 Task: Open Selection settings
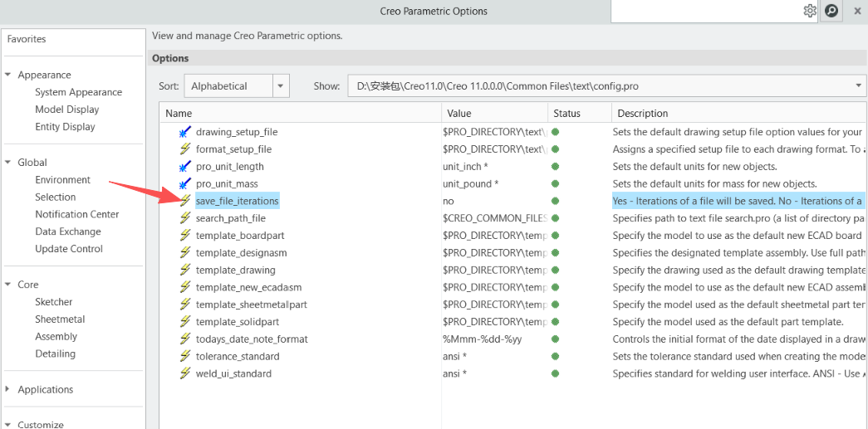(56, 197)
